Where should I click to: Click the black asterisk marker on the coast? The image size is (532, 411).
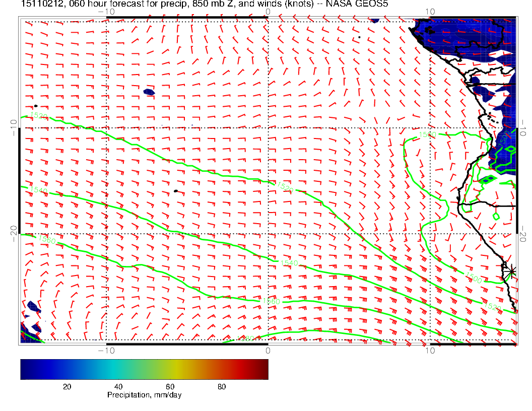tap(510, 271)
